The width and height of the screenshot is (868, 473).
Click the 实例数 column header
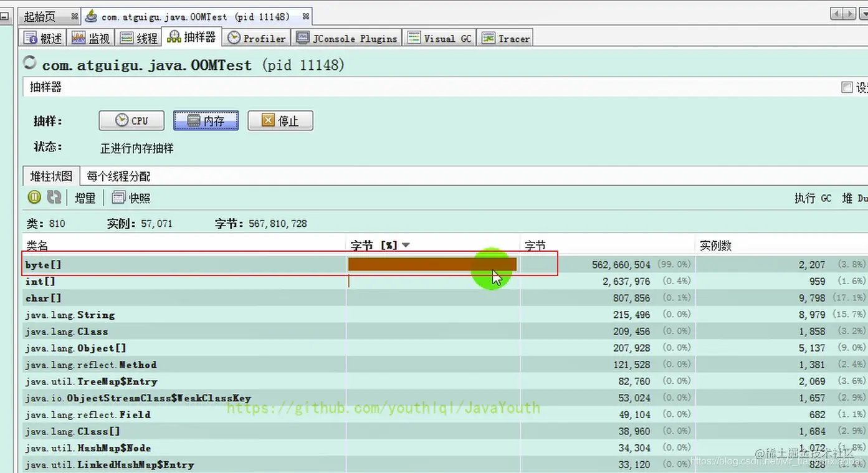tap(781, 246)
